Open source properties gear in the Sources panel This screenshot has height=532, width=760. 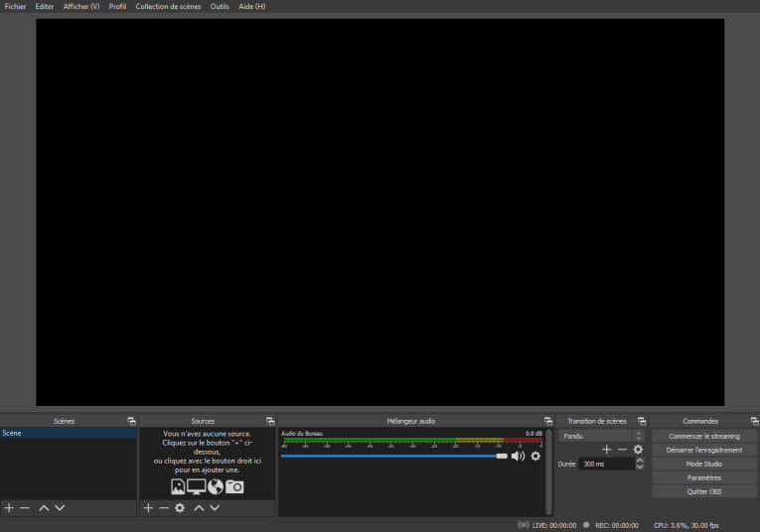tap(180, 508)
